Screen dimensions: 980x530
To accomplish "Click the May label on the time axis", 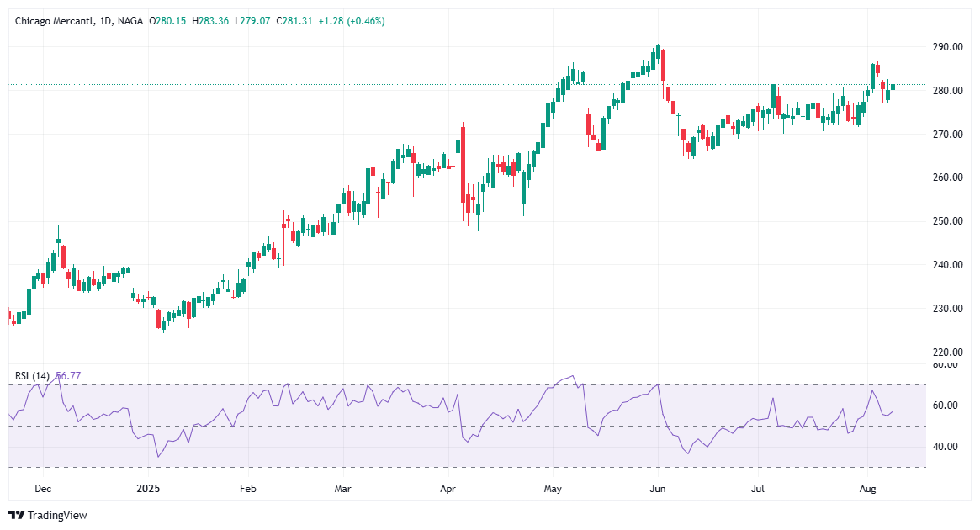I will pos(553,487).
